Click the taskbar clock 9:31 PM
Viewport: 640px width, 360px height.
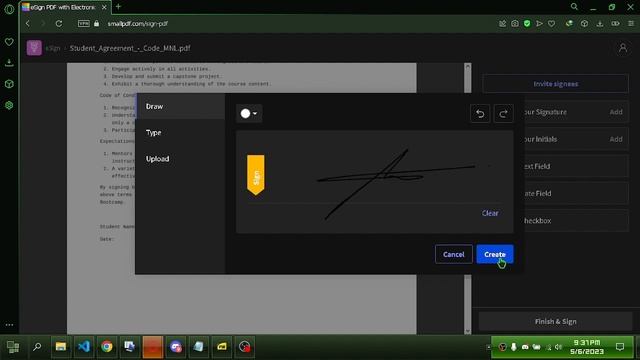click(x=587, y=347)
